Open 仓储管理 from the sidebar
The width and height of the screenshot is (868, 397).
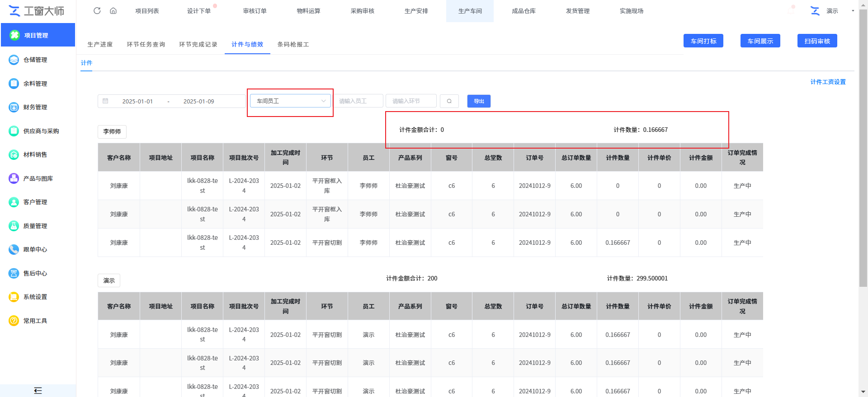(x=35, y=60)
